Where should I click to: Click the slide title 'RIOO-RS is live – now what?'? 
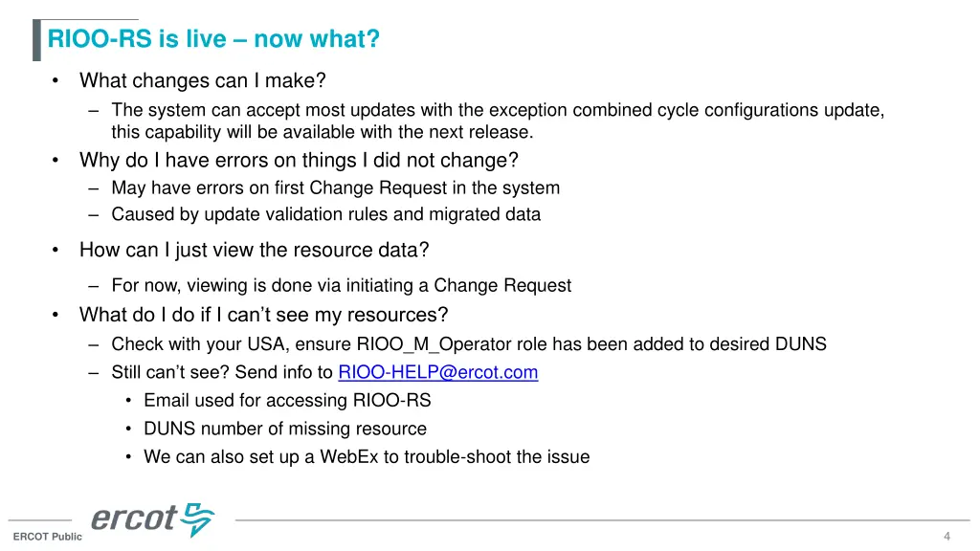pyautogui.click(x=213, y=38)
